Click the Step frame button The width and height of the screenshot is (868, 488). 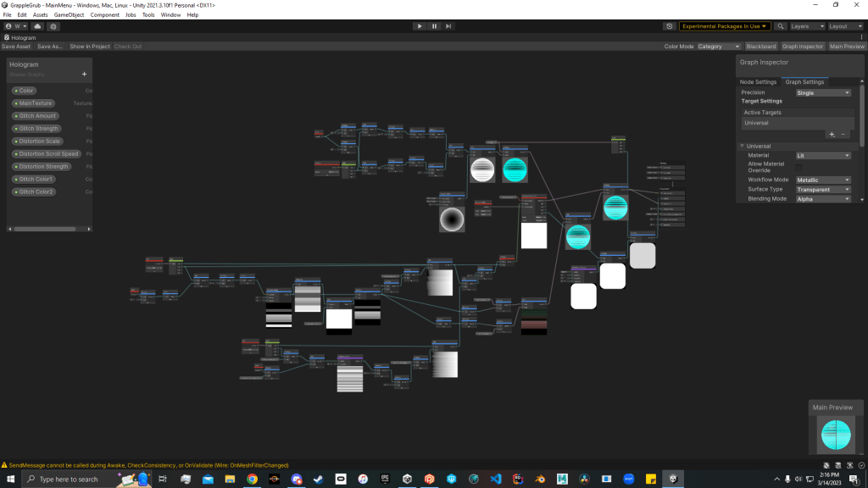pyautogui.click(x=449, y=26)
